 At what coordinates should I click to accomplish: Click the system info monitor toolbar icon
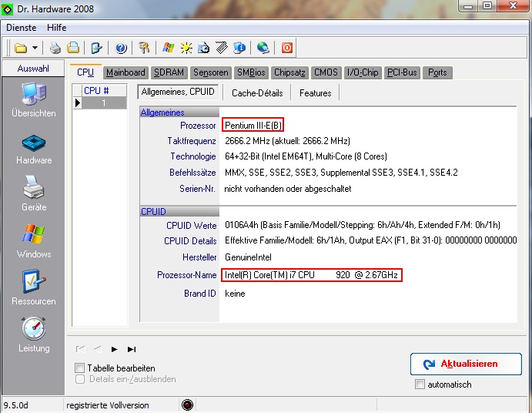239,48
